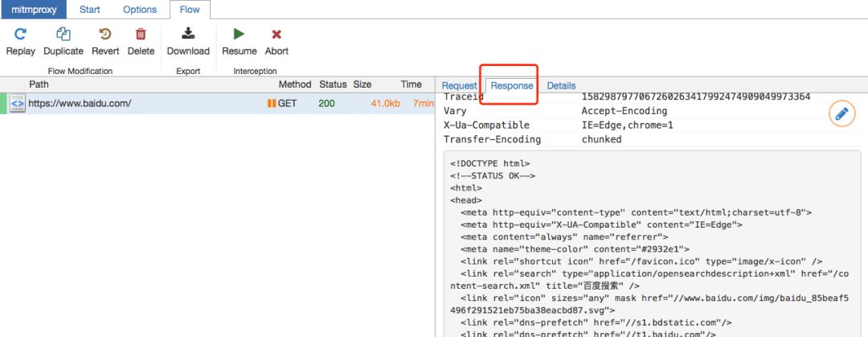Click the X-Ua-Compatible header name
This screenshot has height=337, width=868.
486,125
